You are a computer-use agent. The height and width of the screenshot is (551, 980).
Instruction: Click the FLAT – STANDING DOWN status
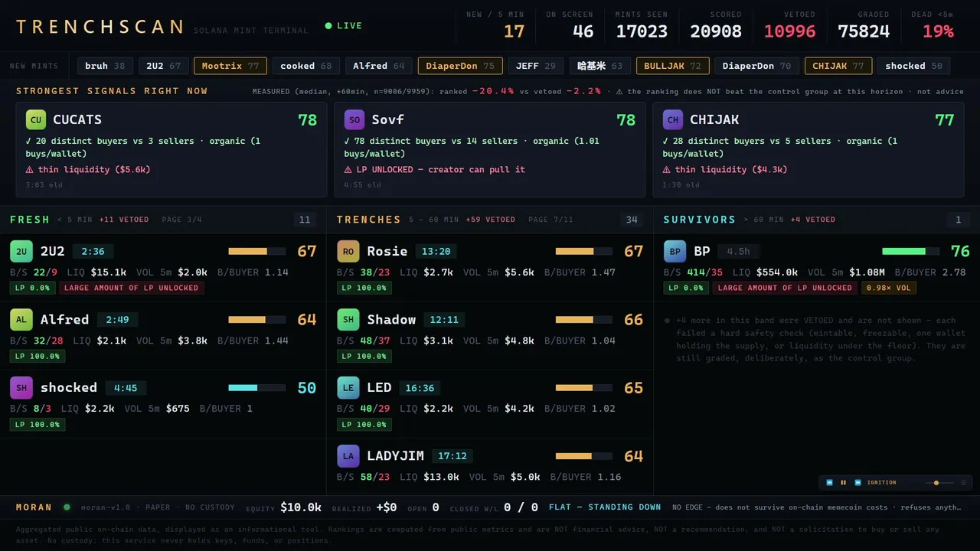point(605,507)
